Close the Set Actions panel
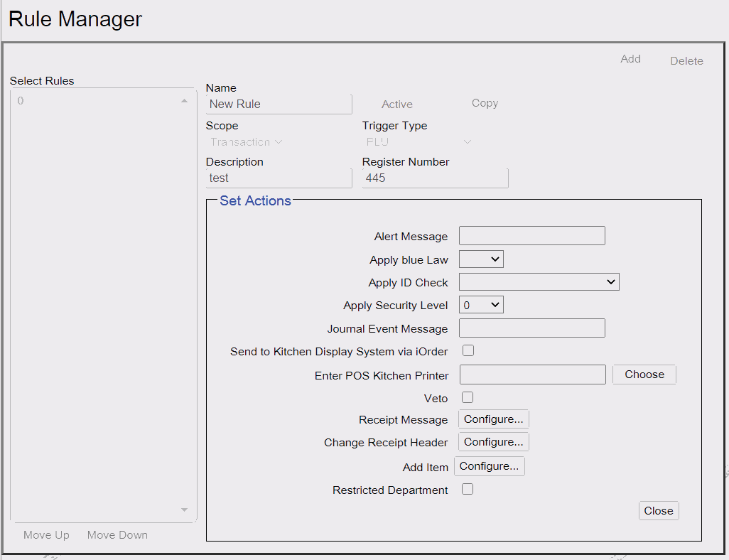The width and height of the screenshot is (729, 560). (659, 511)
